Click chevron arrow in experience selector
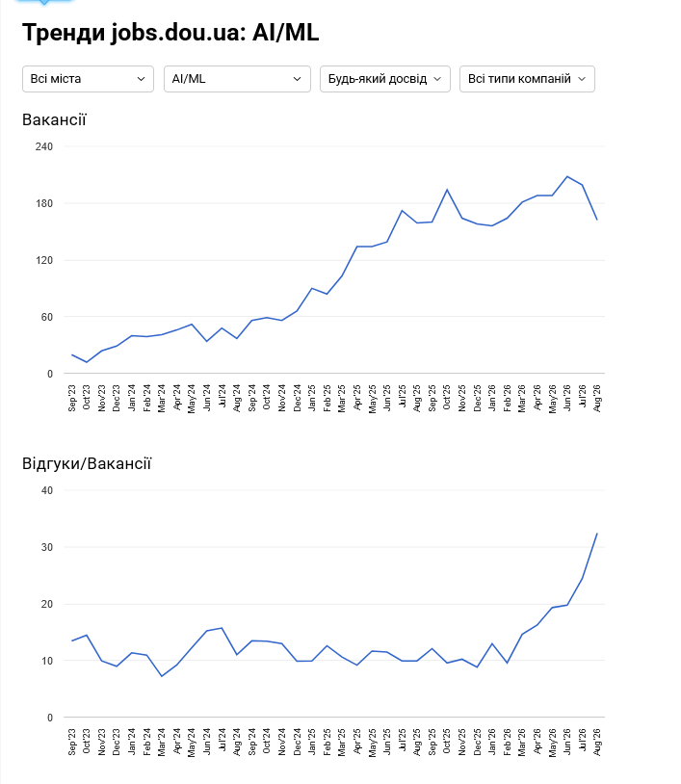 tap(437, 79)
